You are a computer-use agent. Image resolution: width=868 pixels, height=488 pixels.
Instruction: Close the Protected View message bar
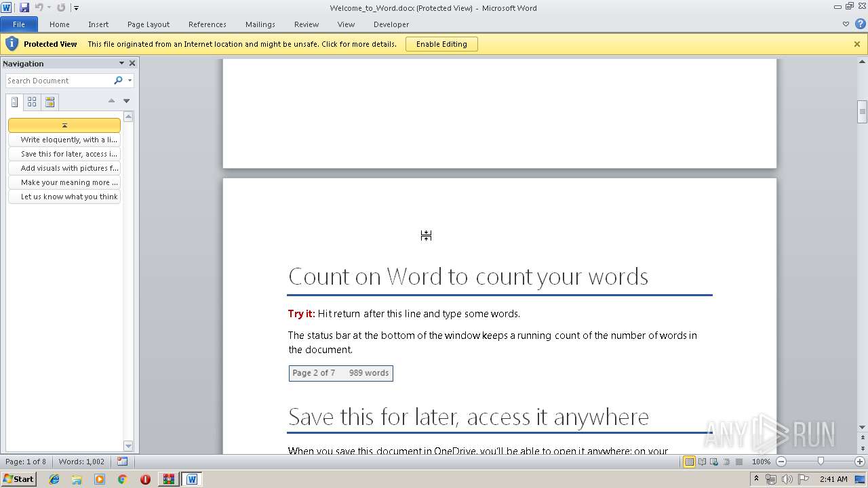click(857, 44)
